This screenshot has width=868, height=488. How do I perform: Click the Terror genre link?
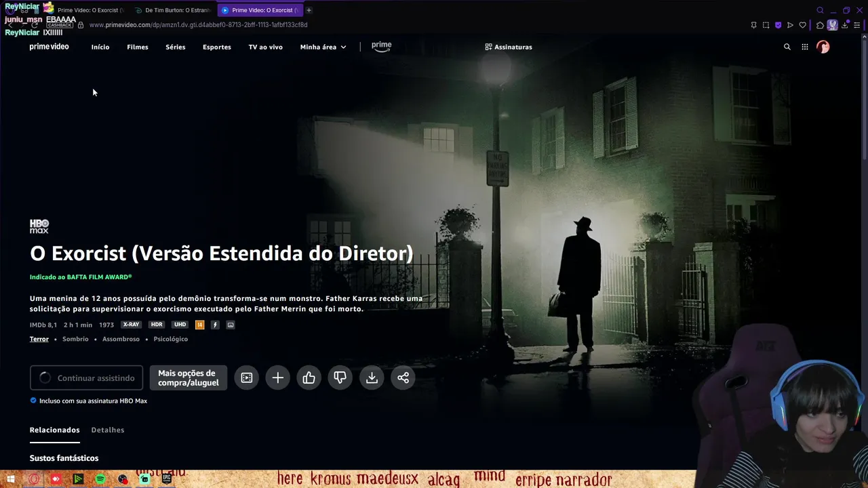click(x=39, y=339)
